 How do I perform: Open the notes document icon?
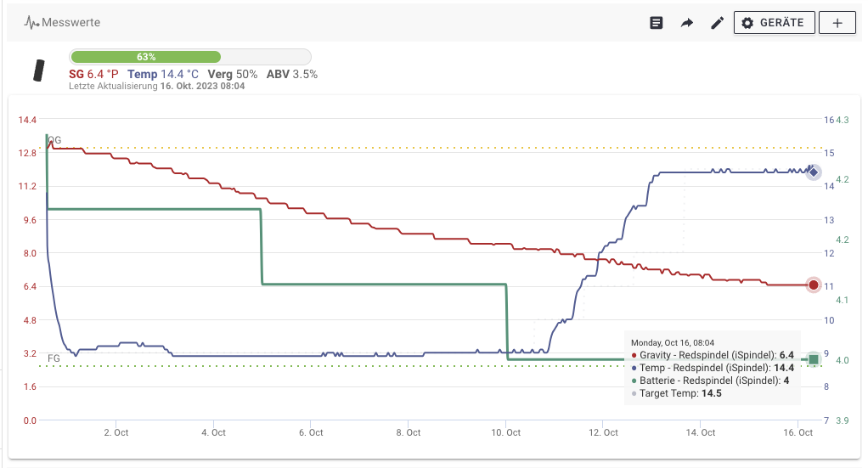[656, 23]
